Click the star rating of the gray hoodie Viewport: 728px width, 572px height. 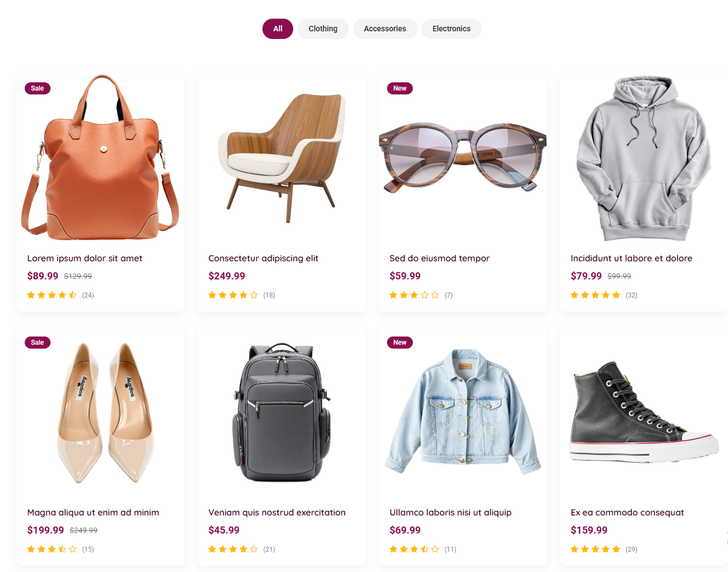pyautogui.click(x=595, y=295)
